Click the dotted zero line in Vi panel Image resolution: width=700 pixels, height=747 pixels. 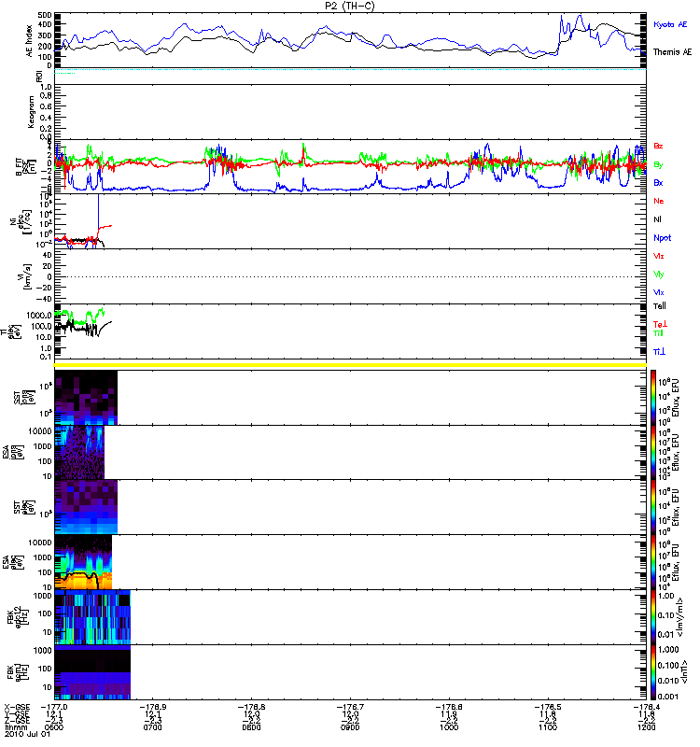pos(350,276)
